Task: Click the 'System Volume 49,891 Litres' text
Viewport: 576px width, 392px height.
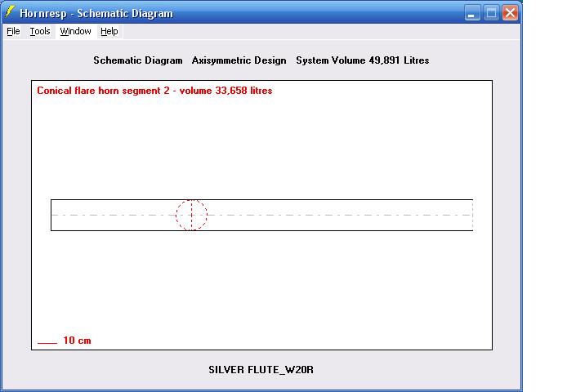Action: click(x=362, y=60)
